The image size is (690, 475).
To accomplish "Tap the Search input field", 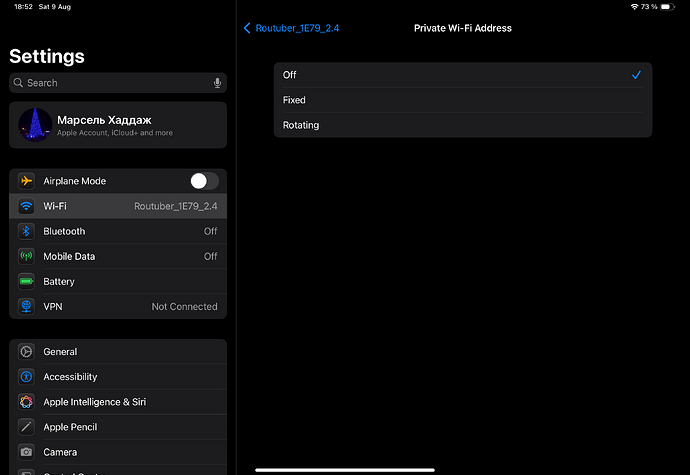I will tap(110, 83).
